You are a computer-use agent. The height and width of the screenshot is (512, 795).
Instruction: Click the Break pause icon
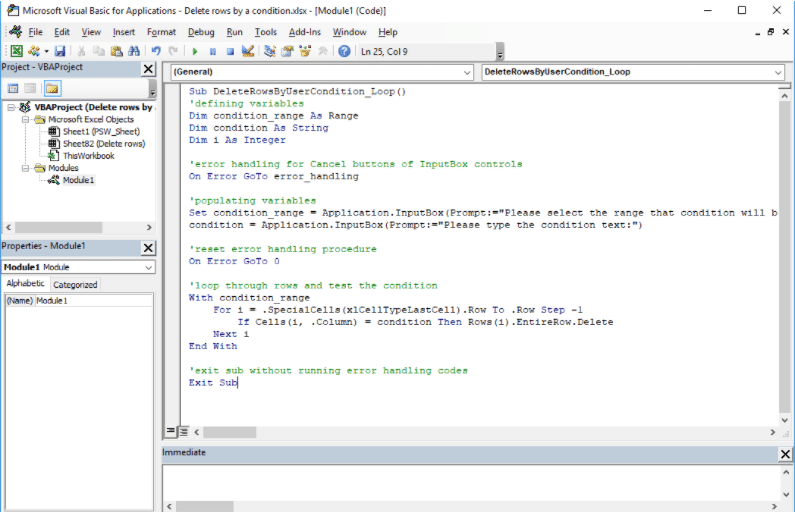(x=212, y=51)
